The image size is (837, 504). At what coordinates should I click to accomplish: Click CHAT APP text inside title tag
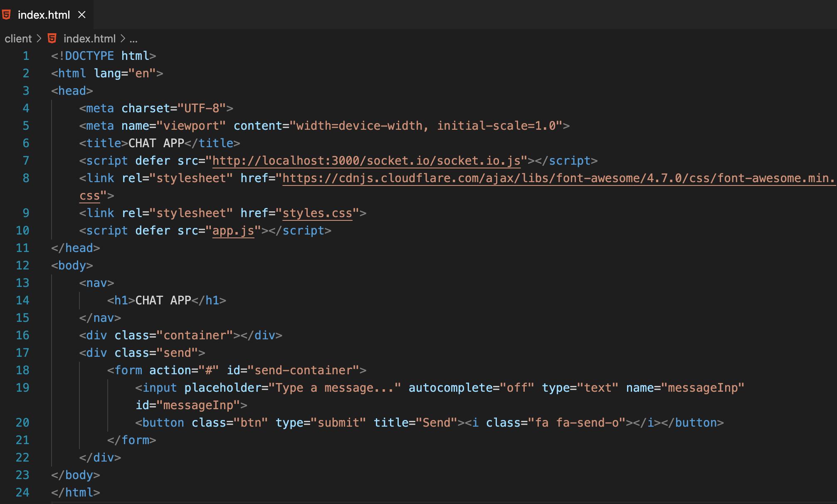156,143
